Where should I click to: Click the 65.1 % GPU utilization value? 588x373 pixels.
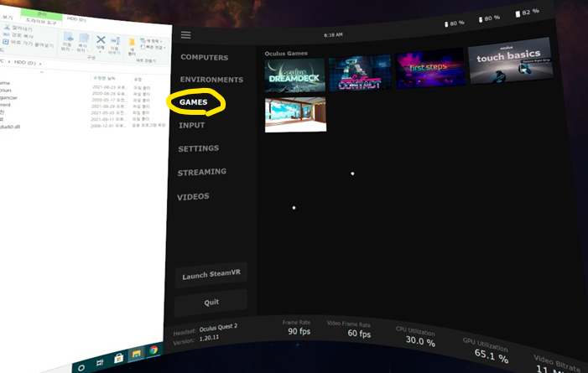(492, 355)
